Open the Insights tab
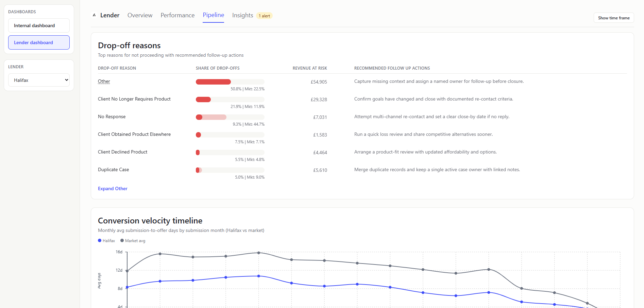The image size is (644, 308). 242,15
